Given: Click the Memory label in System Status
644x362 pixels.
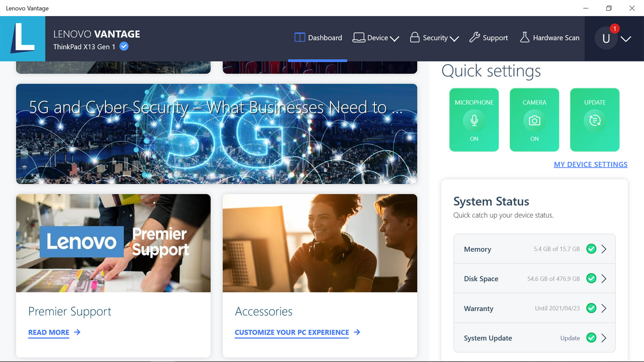Looking at the screenshot, I should 477,249.
